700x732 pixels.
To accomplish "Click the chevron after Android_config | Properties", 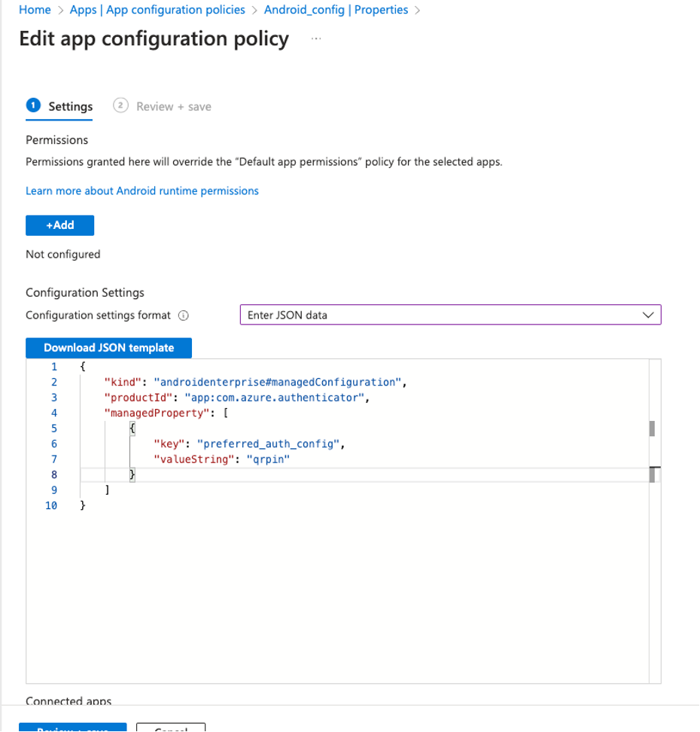I will 418,10.
